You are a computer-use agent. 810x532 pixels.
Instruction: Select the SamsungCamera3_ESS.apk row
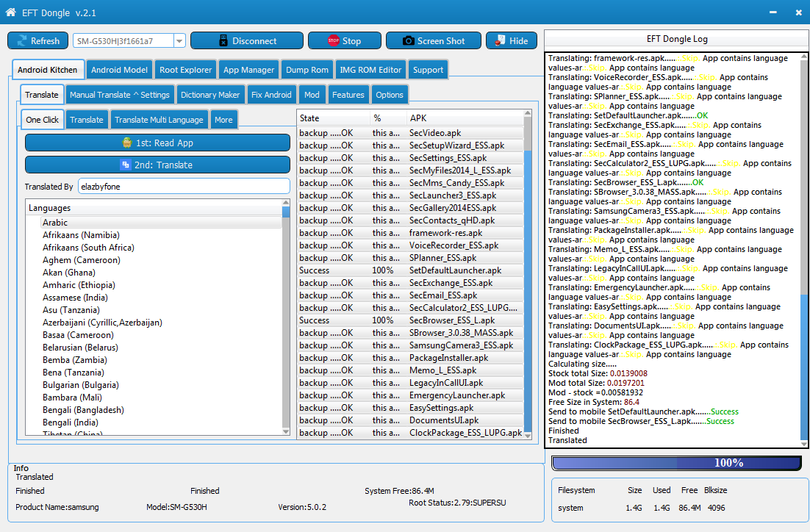tap(411, 345)
